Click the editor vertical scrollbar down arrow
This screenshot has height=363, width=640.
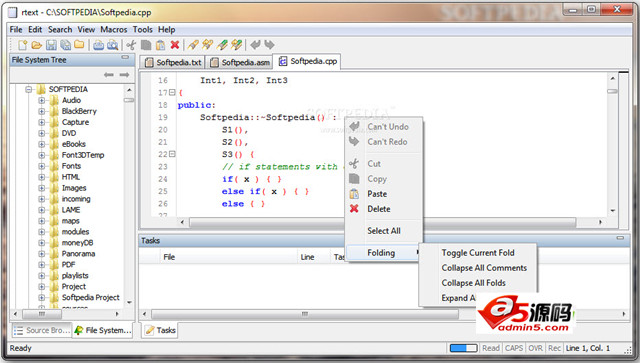(612, 211)
